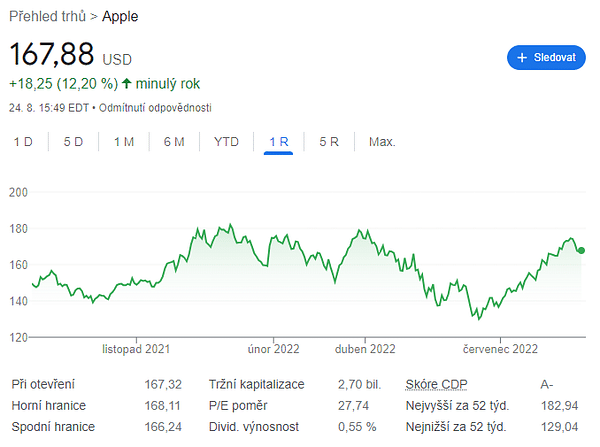Viewport: 600px width, 447px height.
Task: Click the 0,55 % dividend yield value
Action: (x=357, y=427)
